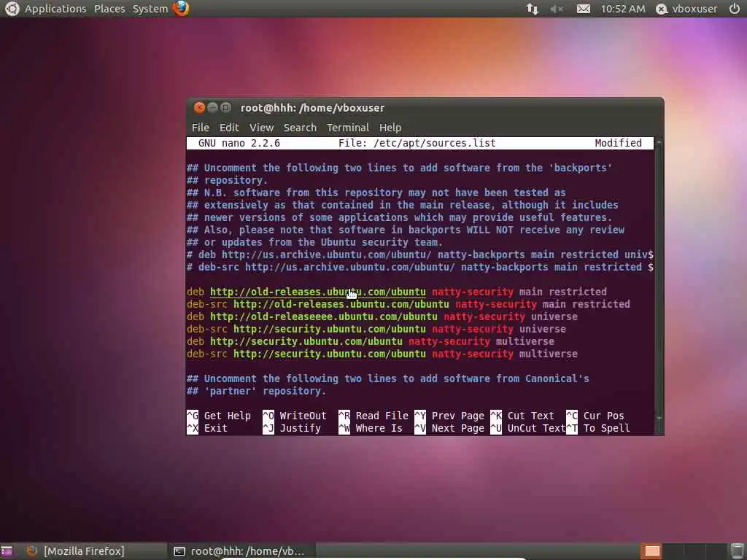Click the terminal scrollbar up arrow
This screenshot has height=560, width=747.
coord(659,142)
